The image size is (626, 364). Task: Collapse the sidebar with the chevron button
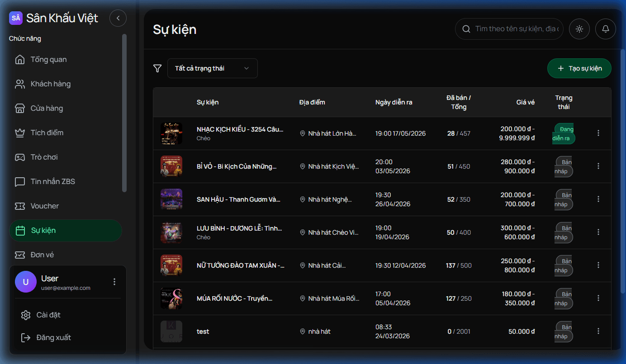tap(118, 18)
